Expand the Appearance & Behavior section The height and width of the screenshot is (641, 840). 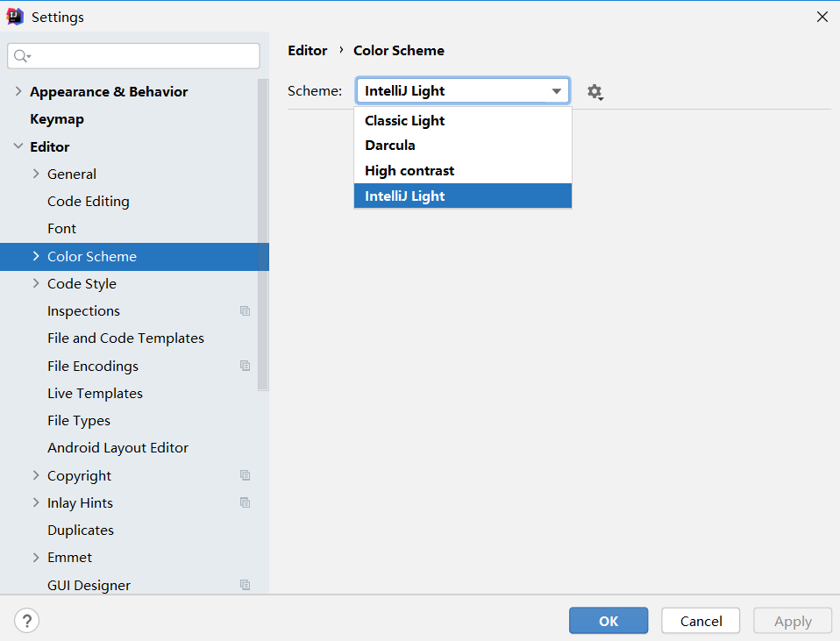point(18,91)
